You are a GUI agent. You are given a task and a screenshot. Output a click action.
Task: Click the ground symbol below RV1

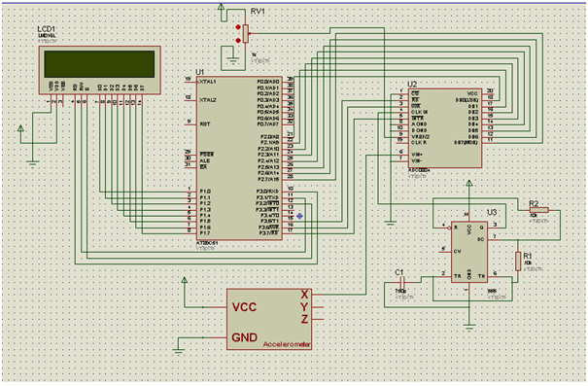[x=233, y=59]
